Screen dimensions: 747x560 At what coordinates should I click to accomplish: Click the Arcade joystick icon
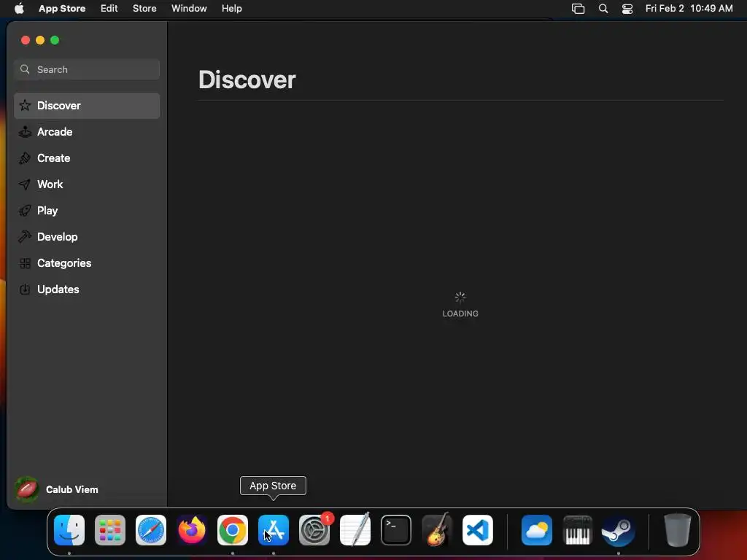coord(25,131)
